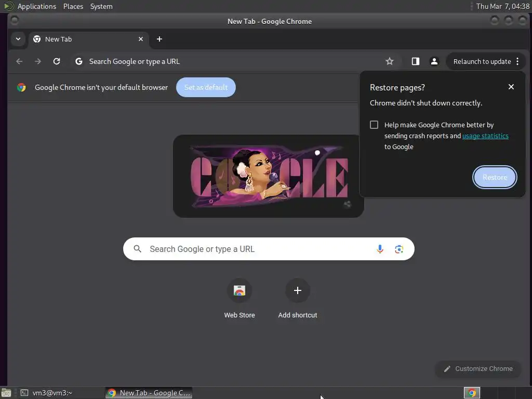The height and width of the screenshot is (399, 532).
Task: Open the profile avatar icon
Action: tap(434, 61)
